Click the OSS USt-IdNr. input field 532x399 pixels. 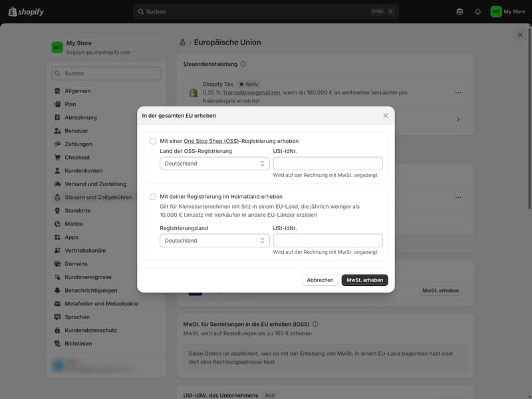[328, 164]
